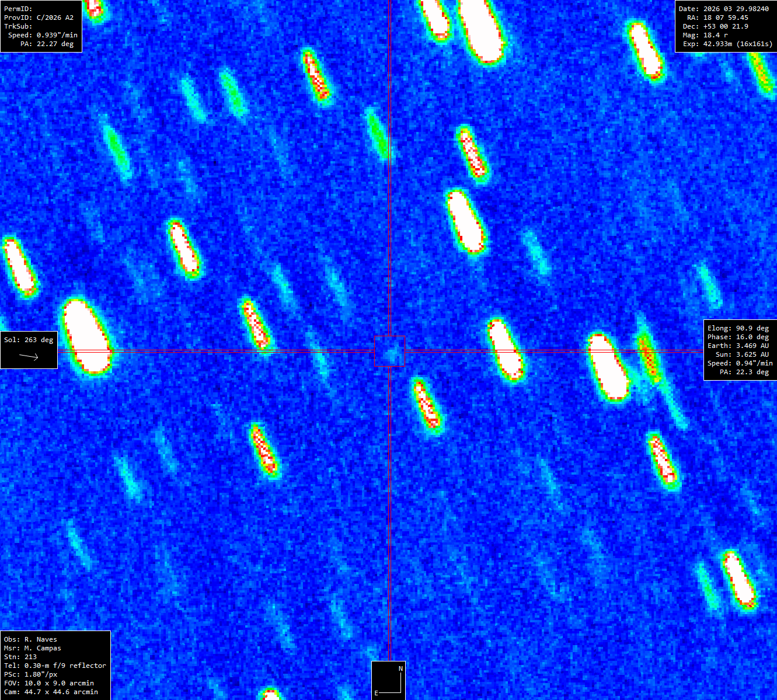Click the Tel 0.30-m f/9 reflector line
The image size is (777, 700).
[55, 666]
